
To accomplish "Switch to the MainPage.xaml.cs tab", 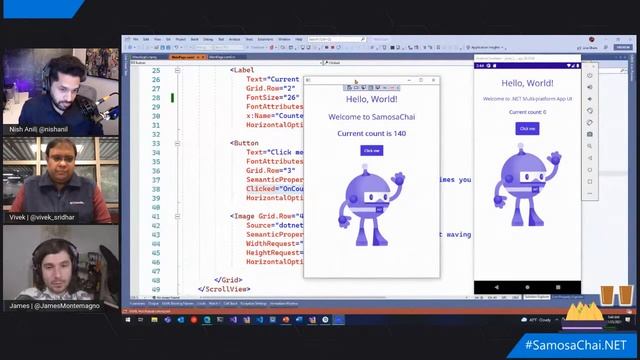I will click(x=222, y=57).
